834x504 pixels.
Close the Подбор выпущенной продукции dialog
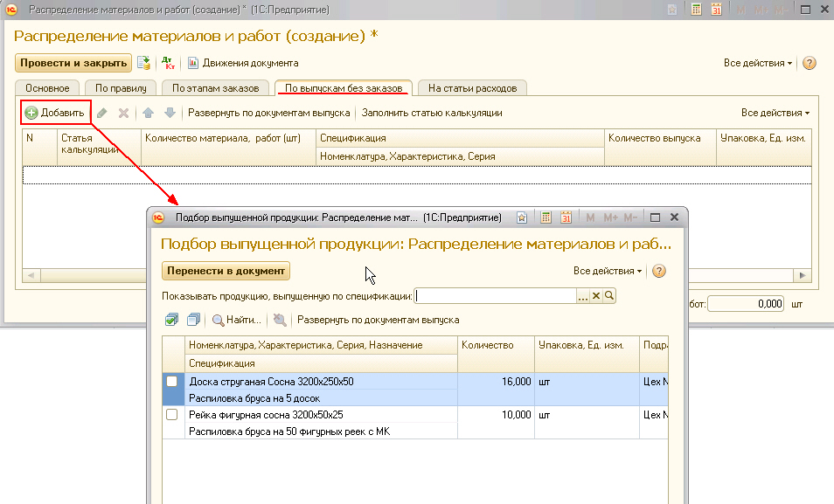(x=674, y=217)
